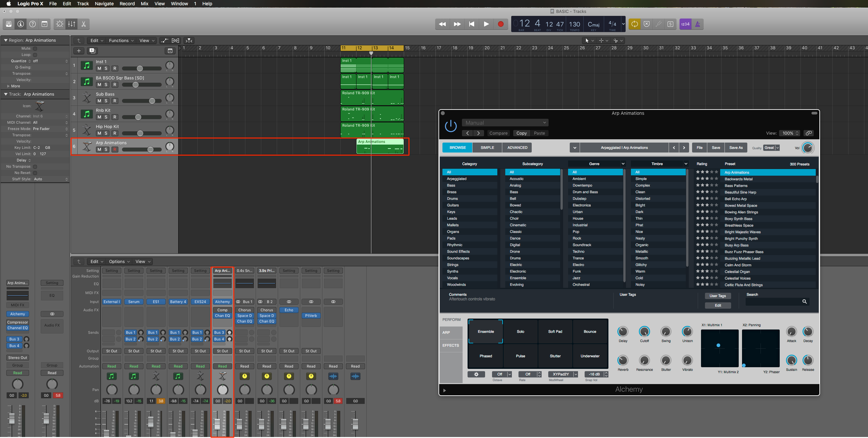Select the Bass Patterns preset
Screen dimensions: 868x438
pos(768,186)
